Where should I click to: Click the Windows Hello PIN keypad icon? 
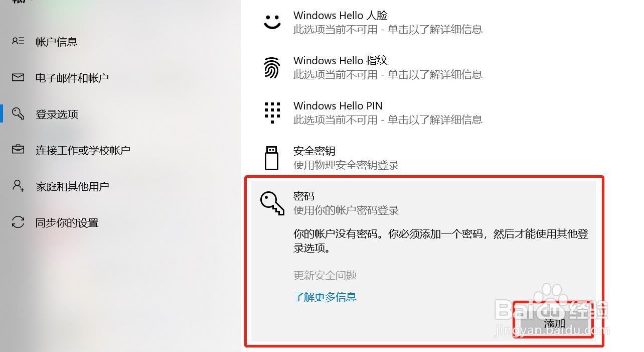[272, 112]
